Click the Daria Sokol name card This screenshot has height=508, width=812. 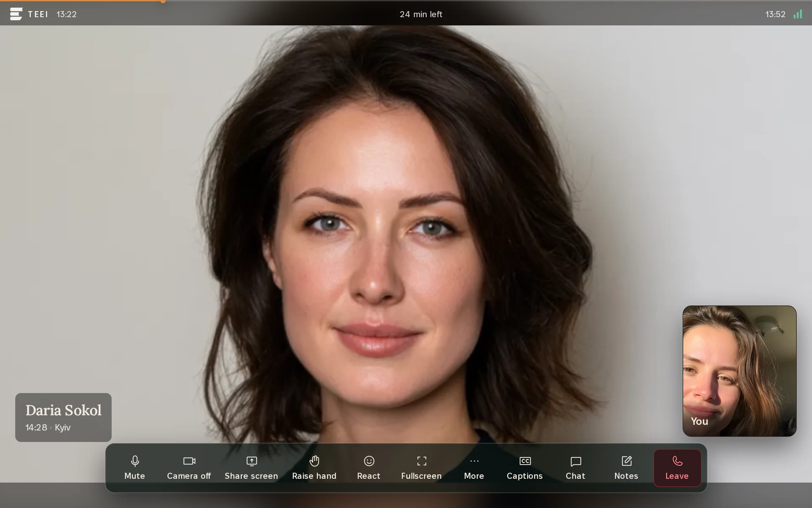tap(63, 417)
